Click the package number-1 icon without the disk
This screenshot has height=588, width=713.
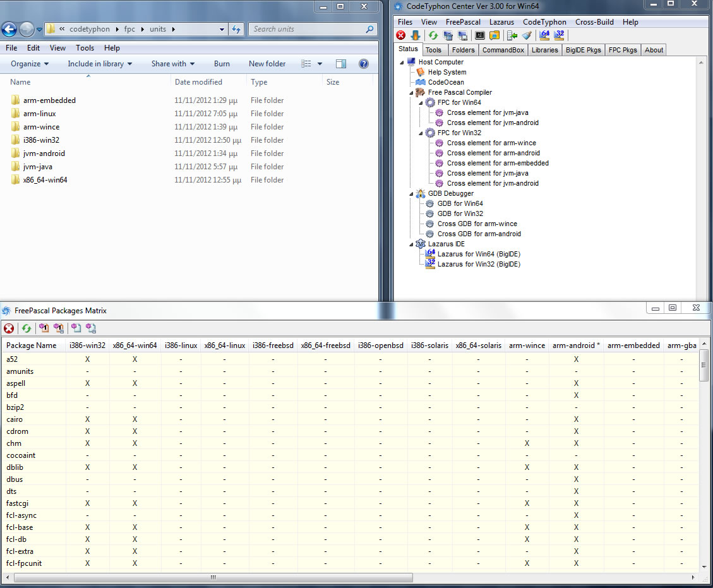[x=44, y=328]
